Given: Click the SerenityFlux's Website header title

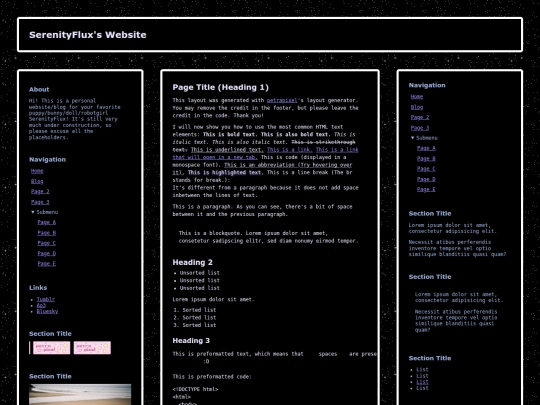Looking at the screenshot, I should (88, 35).
